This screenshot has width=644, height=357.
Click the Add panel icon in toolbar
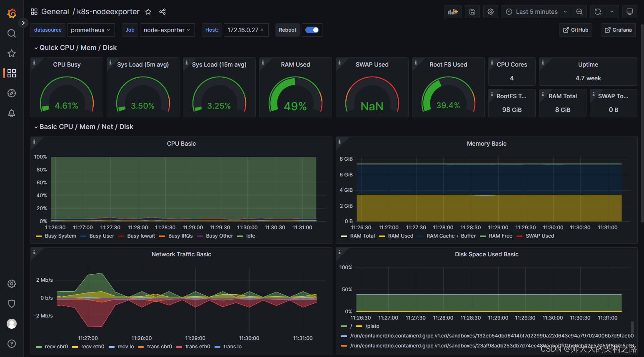[452, 12]
